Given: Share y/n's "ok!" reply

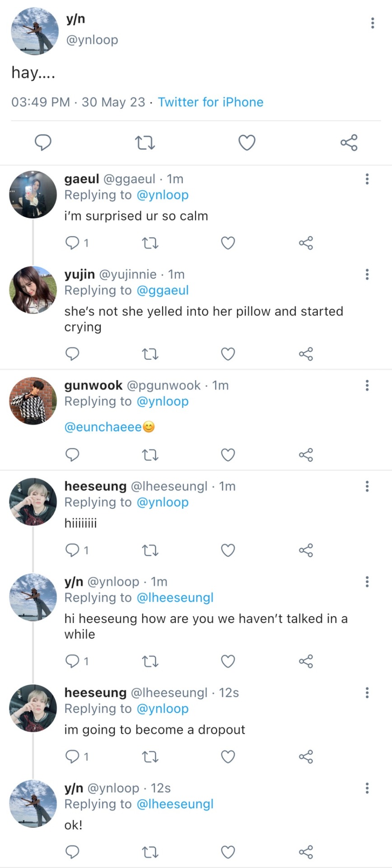Looking at the screenshot, I should coord(306,852).
